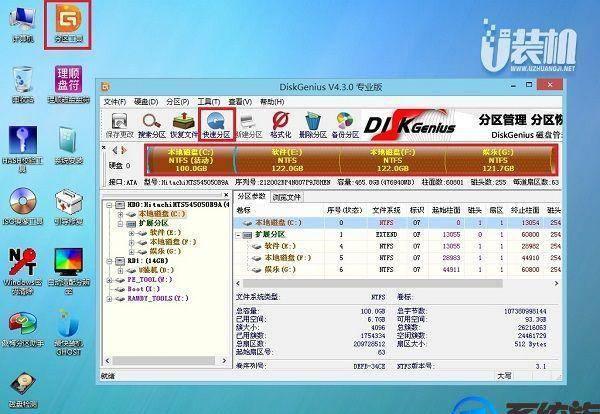Expand PE_TOOL in the disk tree
600x414 pixels.
point(109,280)
